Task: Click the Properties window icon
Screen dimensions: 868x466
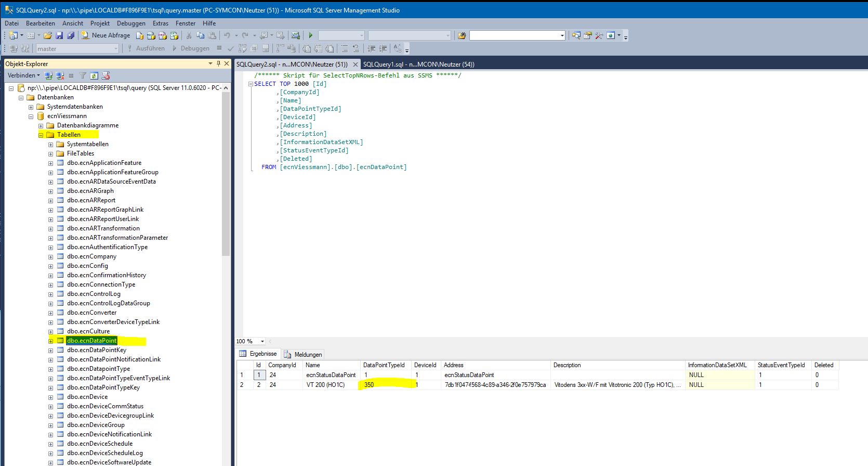Action: click(588, 35)
